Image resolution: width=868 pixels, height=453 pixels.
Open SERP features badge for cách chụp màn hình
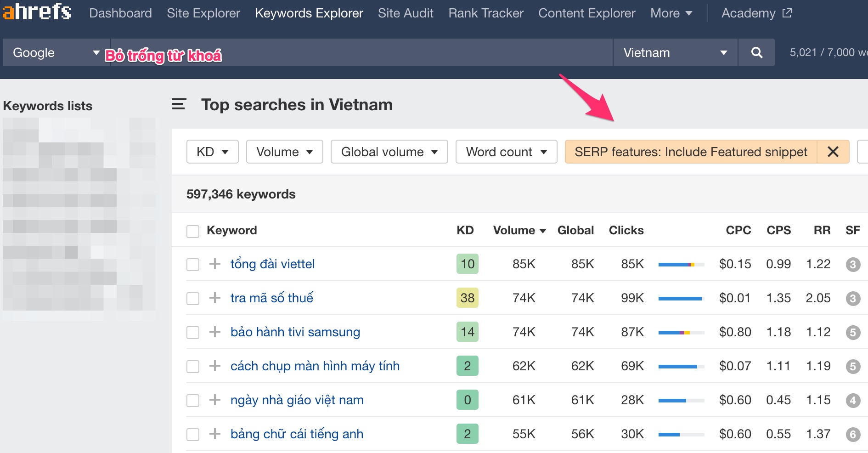point(853,366)
